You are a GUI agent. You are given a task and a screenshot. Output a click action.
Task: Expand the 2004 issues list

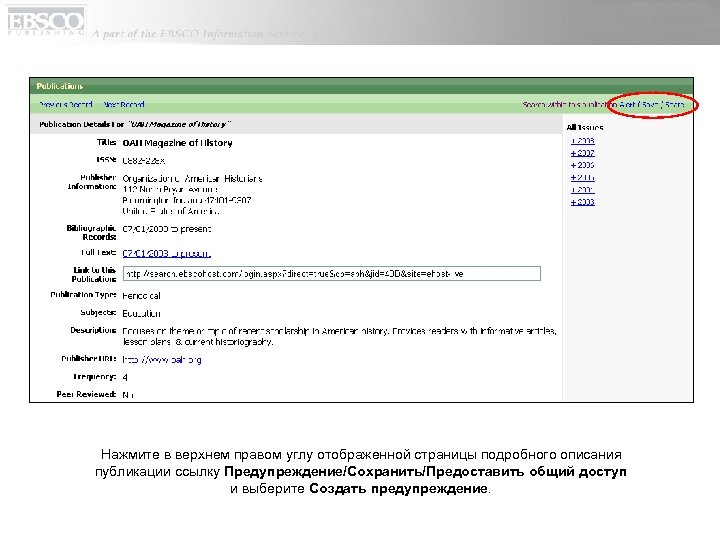[x=583, y=190]
